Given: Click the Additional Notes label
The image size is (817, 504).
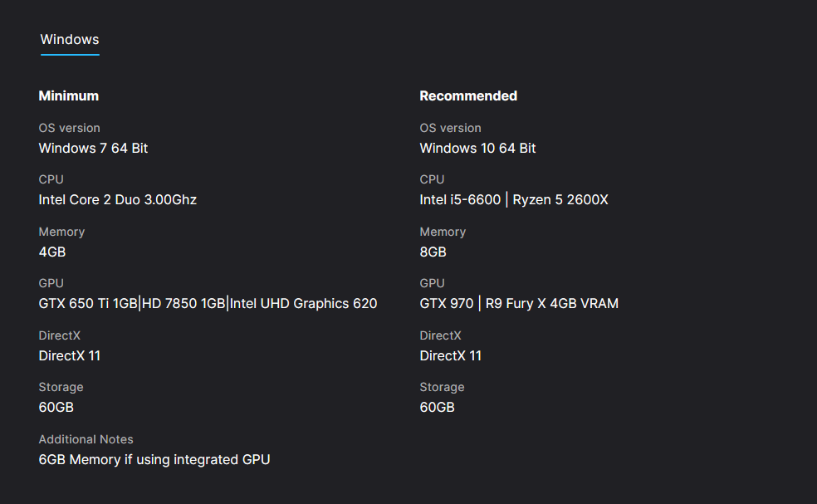Looking at the screenshot, I should pyautogui.click(x=86, y=439).
